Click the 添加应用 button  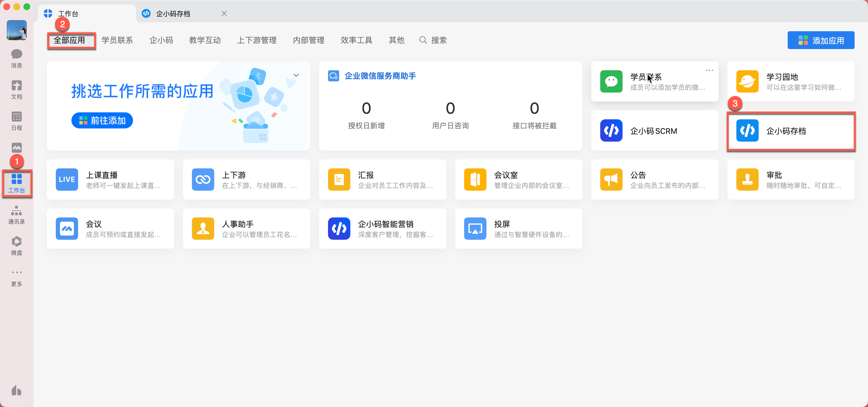click(821, 40)
